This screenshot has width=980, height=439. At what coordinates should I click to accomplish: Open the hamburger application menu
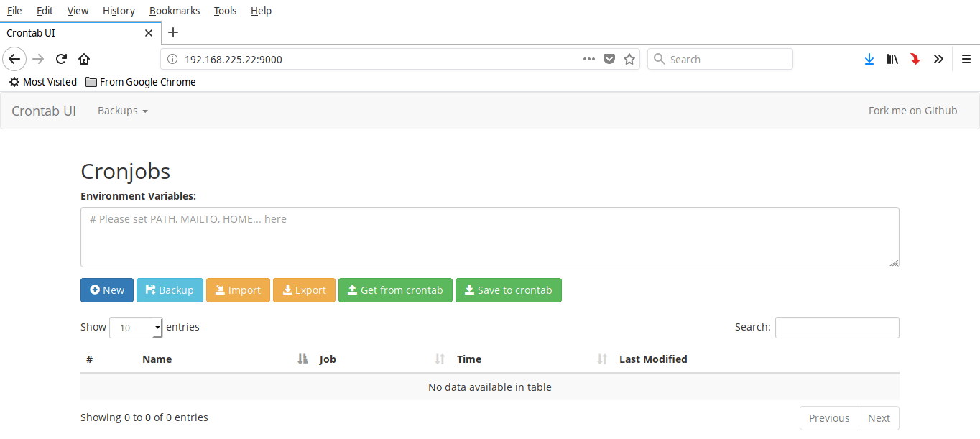pyautogui.click(x=966, y=59)
